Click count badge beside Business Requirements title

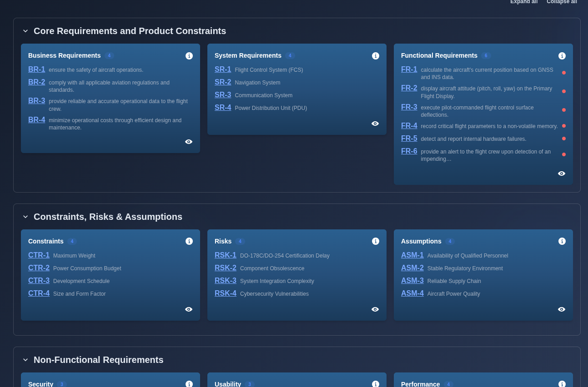point(109,56)
